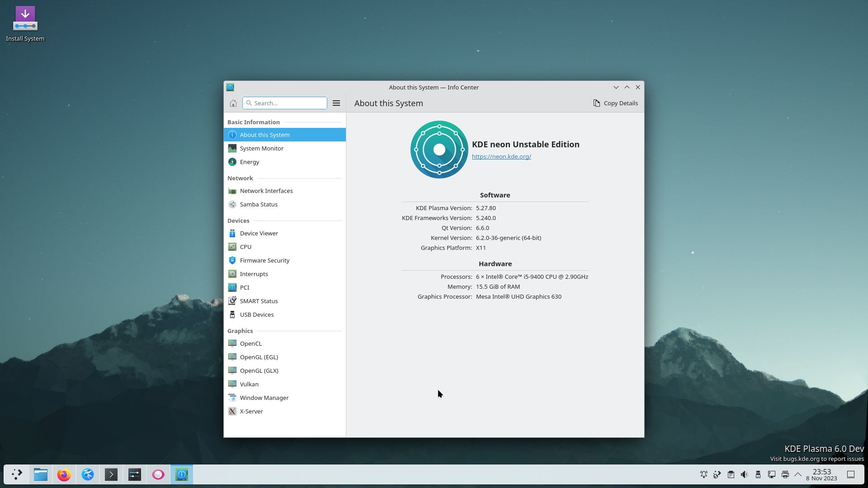The width and height of the screenshot is (868, 488).
Task: Open System Settings from taskbar
Action: tap(135, 474)
